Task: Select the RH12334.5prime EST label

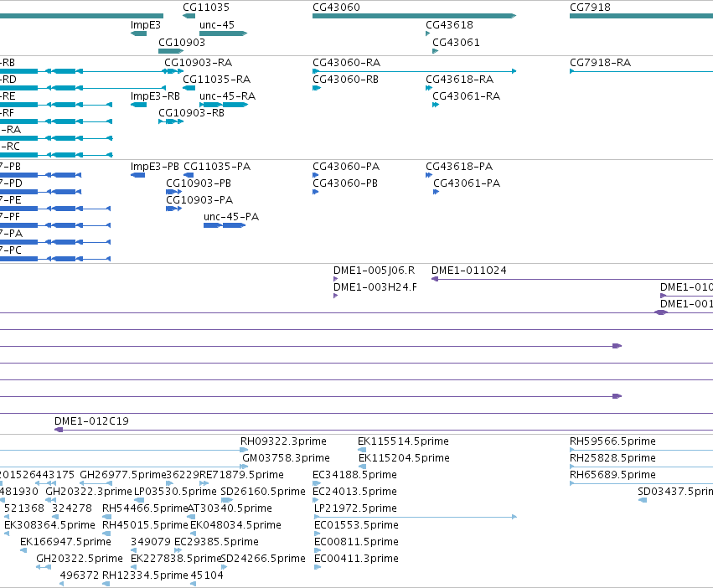Action: click(145, 575)
